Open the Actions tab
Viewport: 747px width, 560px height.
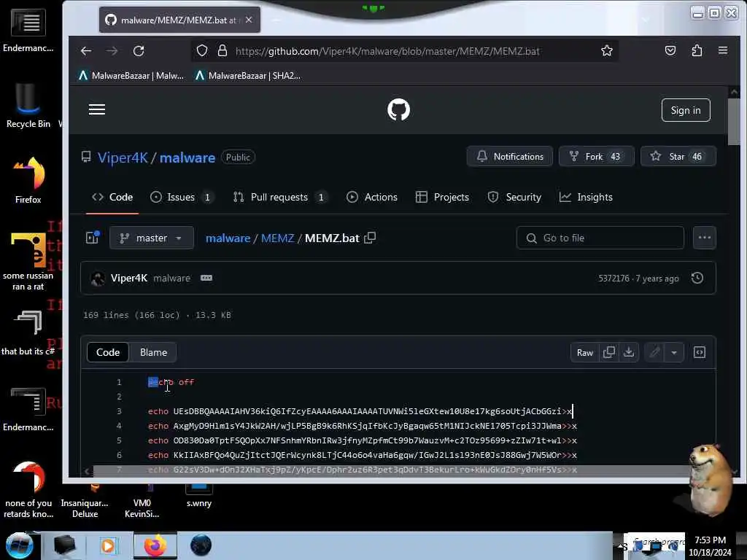[372, 197]
